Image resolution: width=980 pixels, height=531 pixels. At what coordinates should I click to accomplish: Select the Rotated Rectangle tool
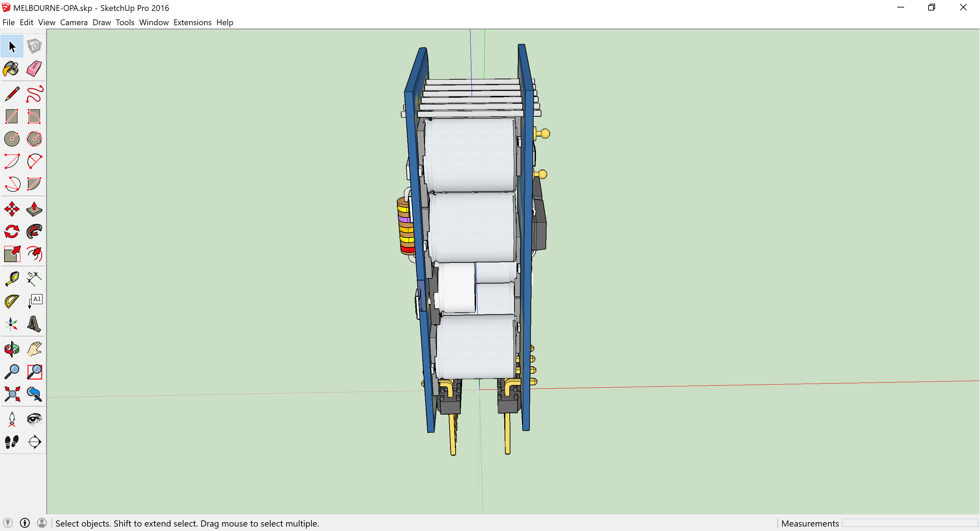[34, 116]
